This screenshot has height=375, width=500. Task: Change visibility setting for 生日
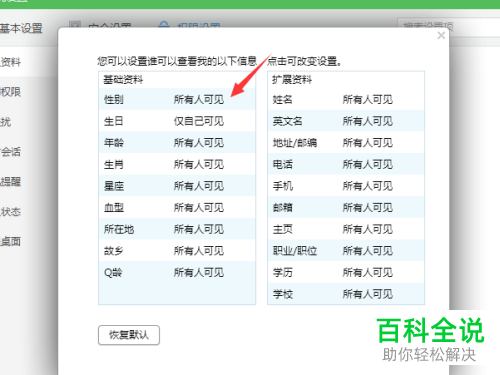199,121
